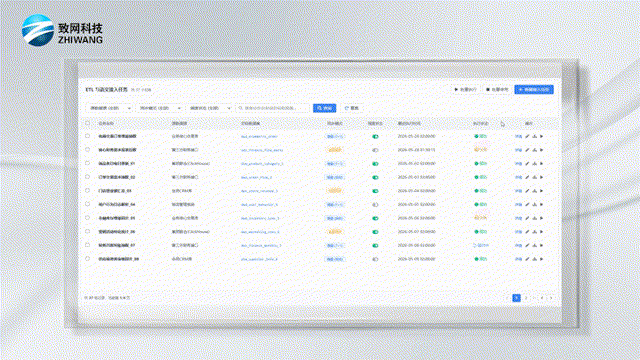Open the filter dropdown next to the search box
This screenshot has width=640, height=360.
[x=209, y=108]
